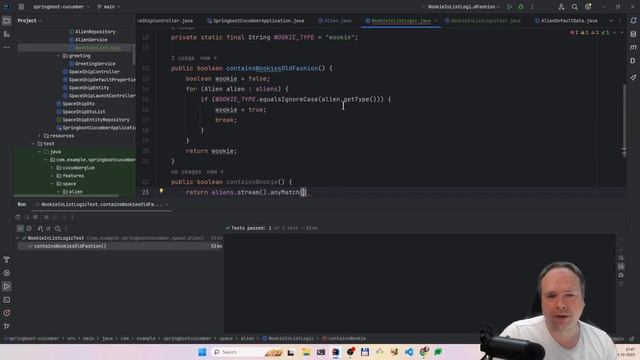Screen dimensions: 640x360
Task: Open Search Everywhere magnifier
Action: point(575,7)
